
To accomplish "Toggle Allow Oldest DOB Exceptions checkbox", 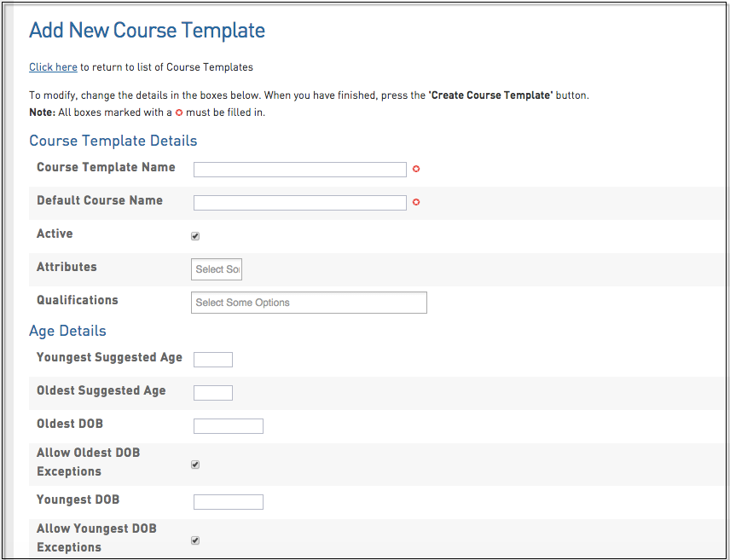I will (x=195, y=465).
